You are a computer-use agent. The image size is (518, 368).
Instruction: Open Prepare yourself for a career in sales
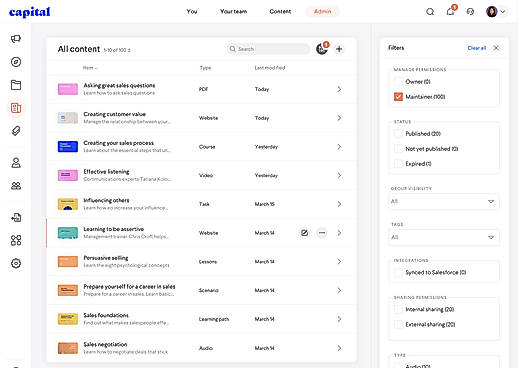[x=129, y=287]
